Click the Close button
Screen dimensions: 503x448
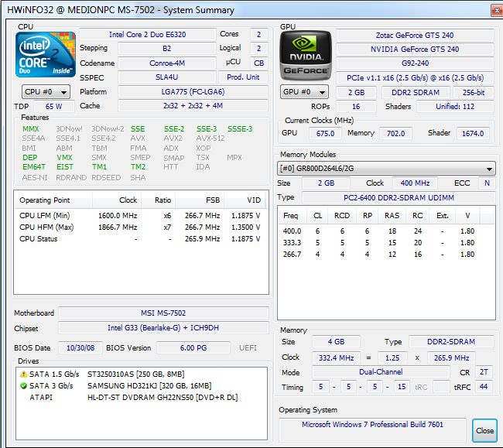(484, 430)
